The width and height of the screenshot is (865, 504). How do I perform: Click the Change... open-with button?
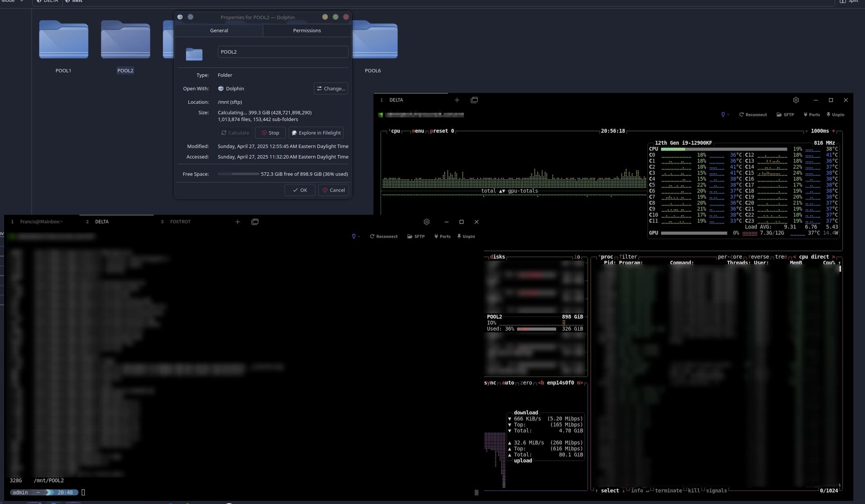[x=331, y=89]
